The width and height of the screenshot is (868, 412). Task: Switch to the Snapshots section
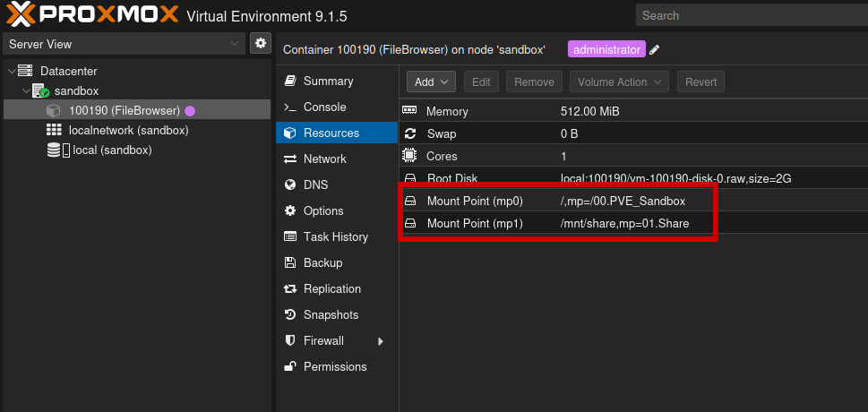point(331,315)
